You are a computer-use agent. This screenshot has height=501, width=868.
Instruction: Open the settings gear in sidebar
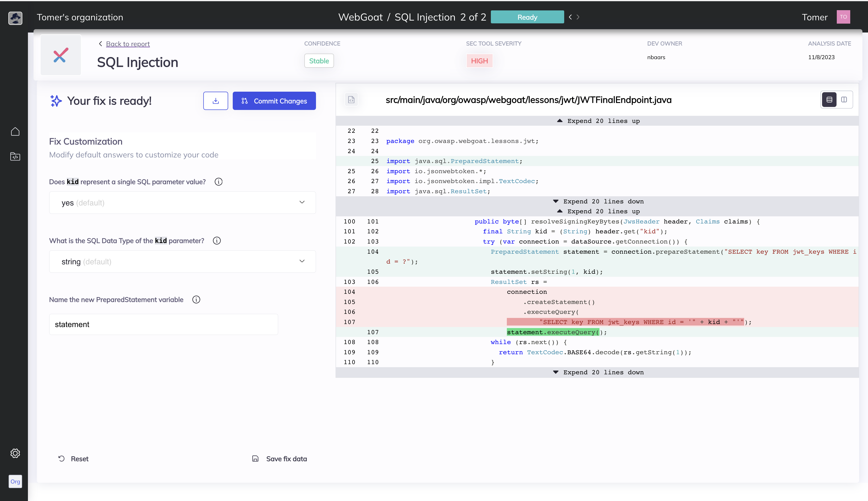(x=15, y=453)
